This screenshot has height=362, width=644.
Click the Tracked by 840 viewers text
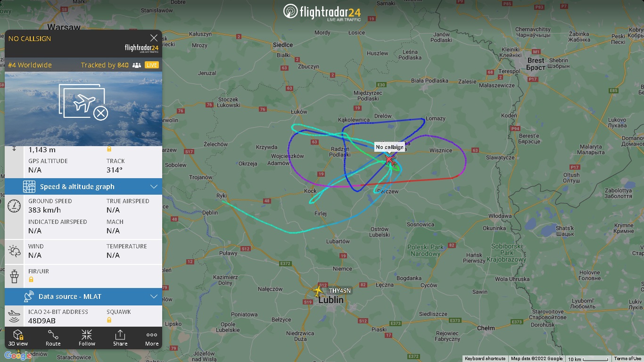click(x=105, y=65)
